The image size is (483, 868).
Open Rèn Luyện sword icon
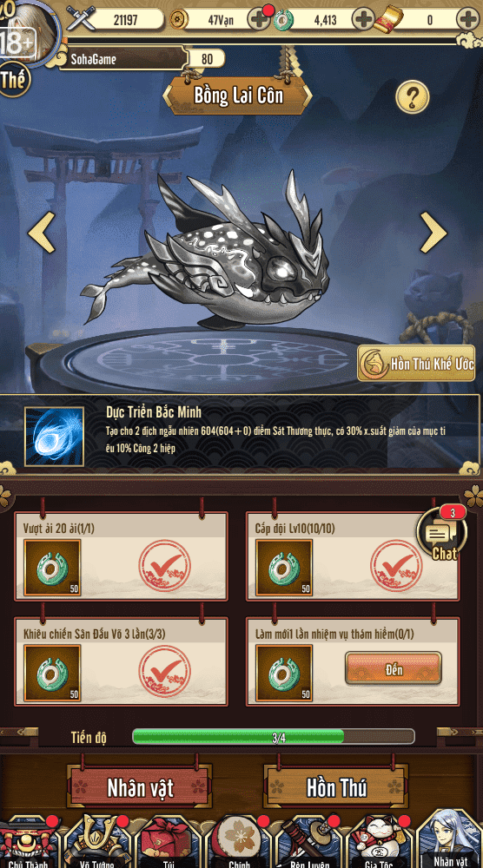click(x=310, y=841)
